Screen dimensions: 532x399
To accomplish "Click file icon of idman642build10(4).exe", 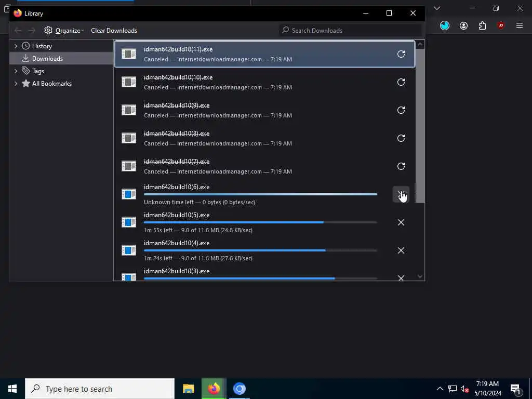I will pos(129,250).
